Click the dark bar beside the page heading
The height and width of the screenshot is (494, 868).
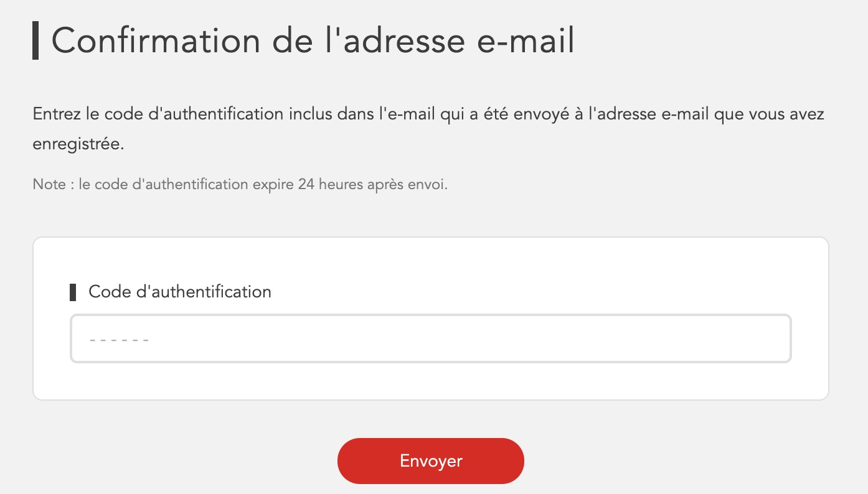[x=35, y=40]
